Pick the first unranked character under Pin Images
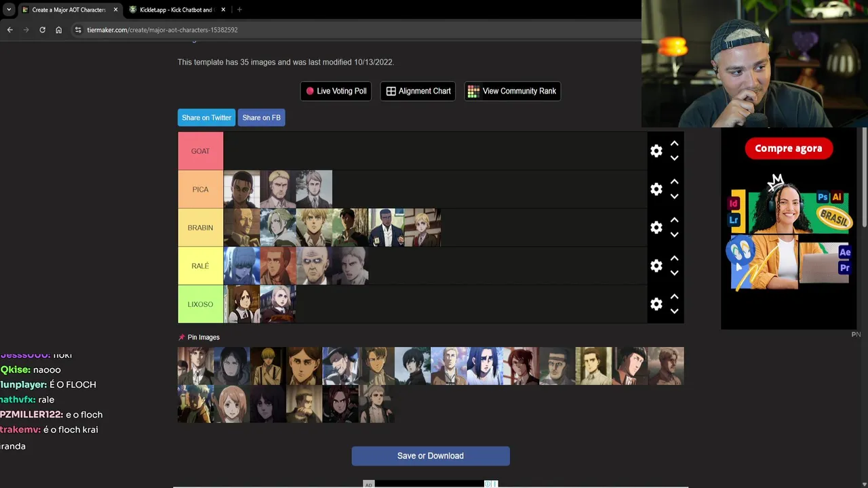Viewport: 868px width, 488px height. click(x=195, y=366)
